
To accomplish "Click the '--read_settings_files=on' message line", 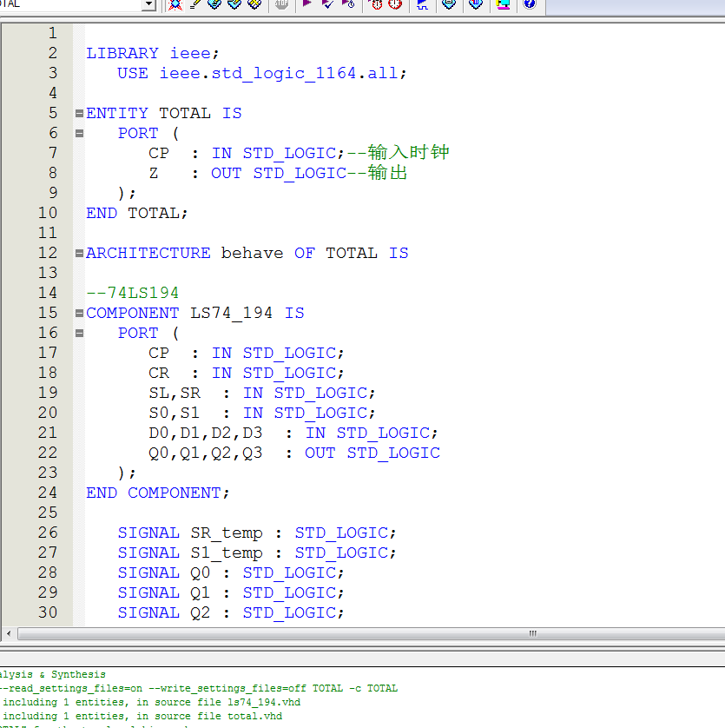I will (199, 688).
